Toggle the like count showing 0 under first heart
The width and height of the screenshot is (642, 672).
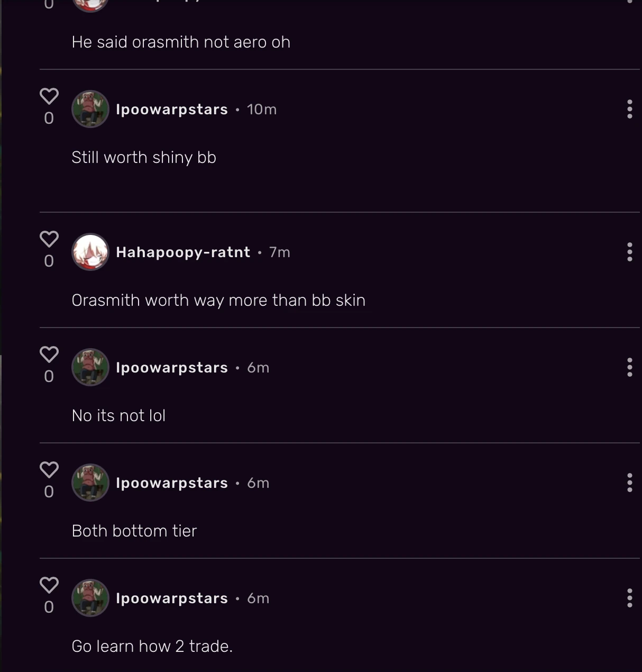(x=49, y=118)
